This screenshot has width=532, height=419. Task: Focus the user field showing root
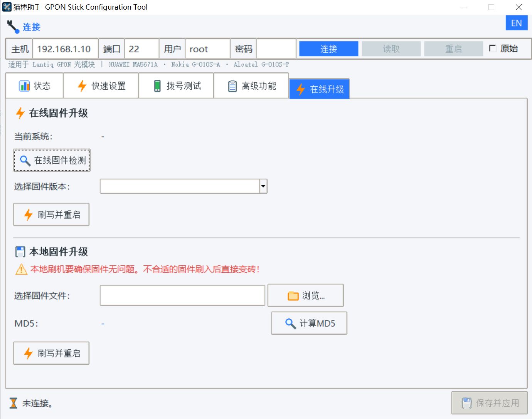(x=208, y=49)
